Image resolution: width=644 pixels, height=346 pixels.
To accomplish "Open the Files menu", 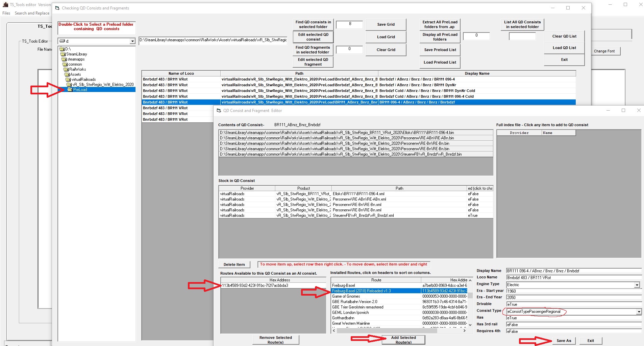I will coord(6,13).
